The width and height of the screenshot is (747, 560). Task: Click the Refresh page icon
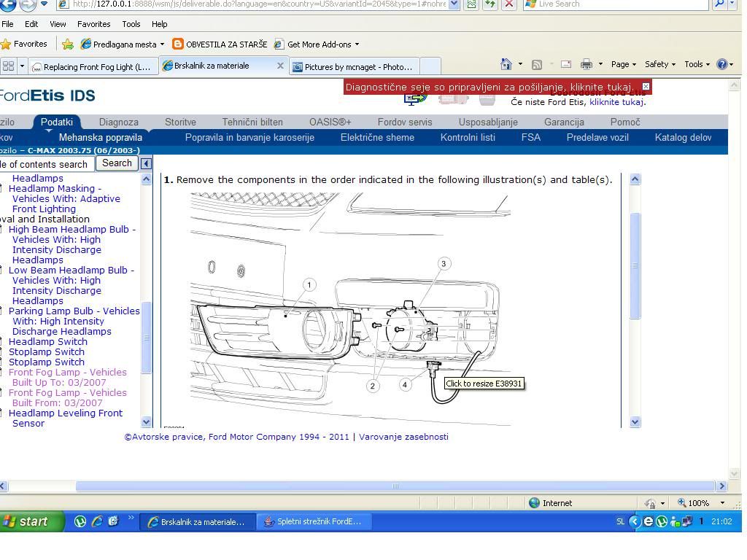[x=490, y=4]
